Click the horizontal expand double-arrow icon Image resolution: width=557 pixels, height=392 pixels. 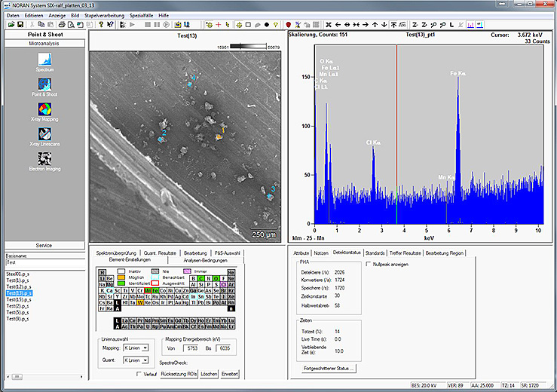(x=347, y=25)
